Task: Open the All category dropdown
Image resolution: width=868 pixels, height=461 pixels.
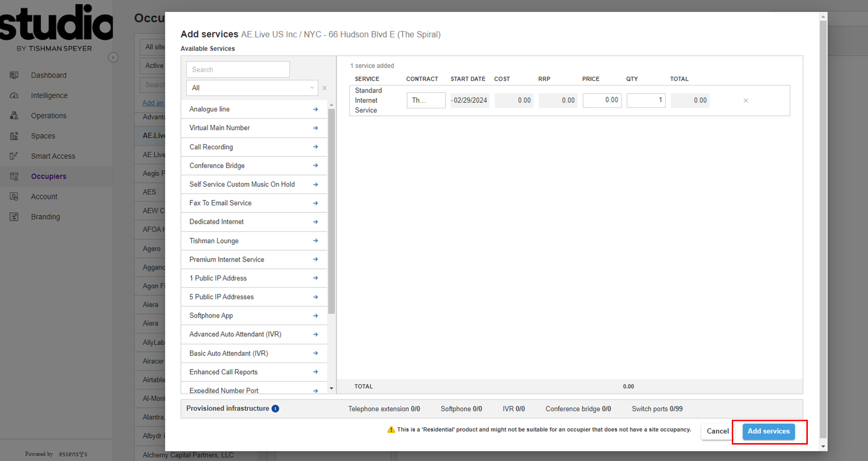Action: click(x=252, y=88)
